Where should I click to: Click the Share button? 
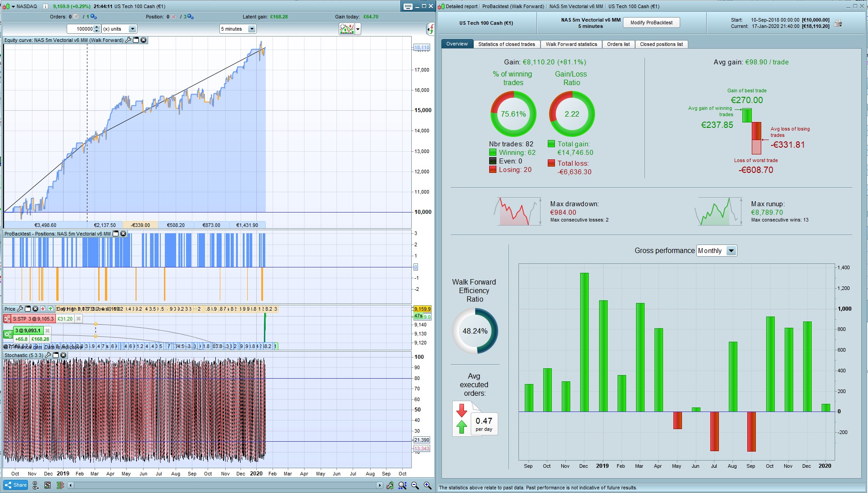[16, 485]
